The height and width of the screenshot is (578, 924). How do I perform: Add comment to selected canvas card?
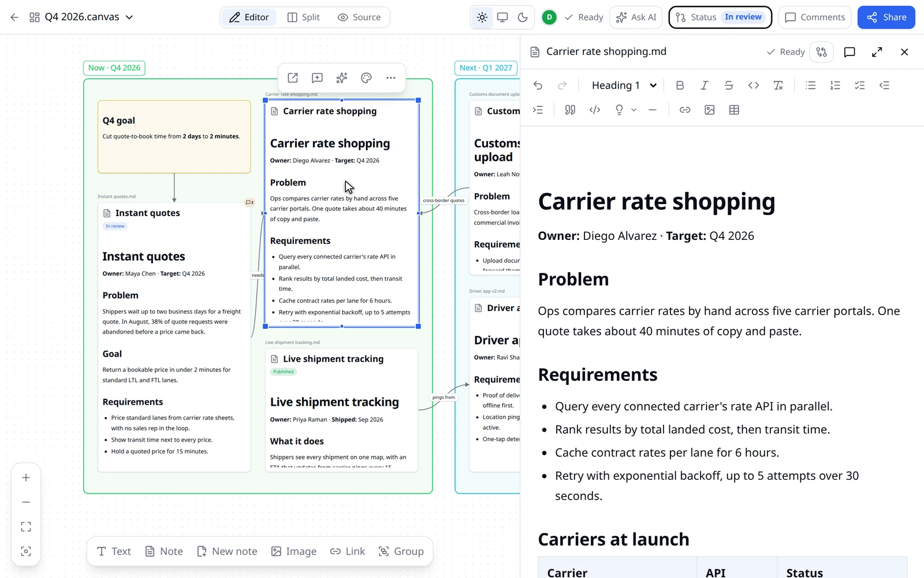pos(317,78)
